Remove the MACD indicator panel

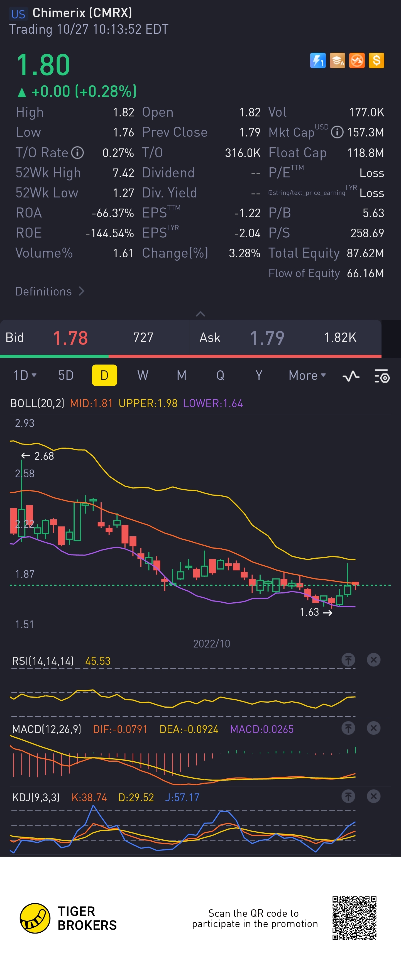click(374, 728)
